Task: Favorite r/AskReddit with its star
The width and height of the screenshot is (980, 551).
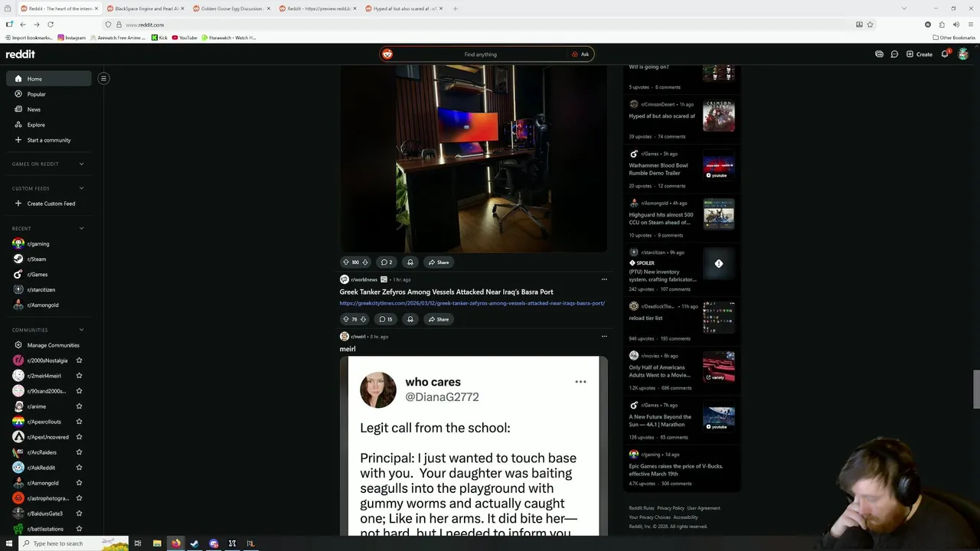Action: [79, 468]
